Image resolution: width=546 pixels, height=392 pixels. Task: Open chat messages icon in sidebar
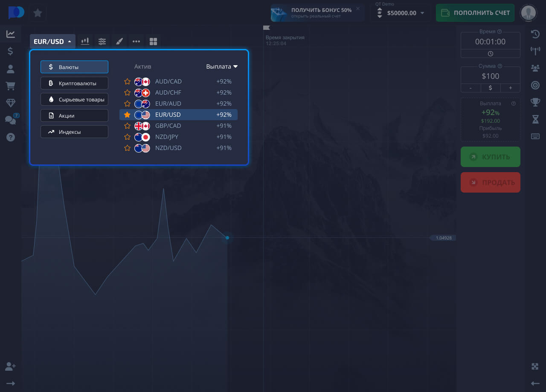(x=11, y=120)
